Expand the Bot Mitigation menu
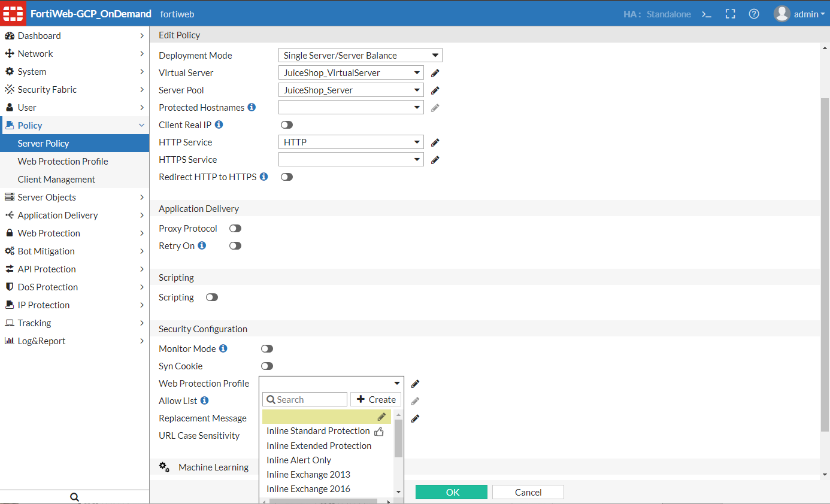 pos(74,251)
